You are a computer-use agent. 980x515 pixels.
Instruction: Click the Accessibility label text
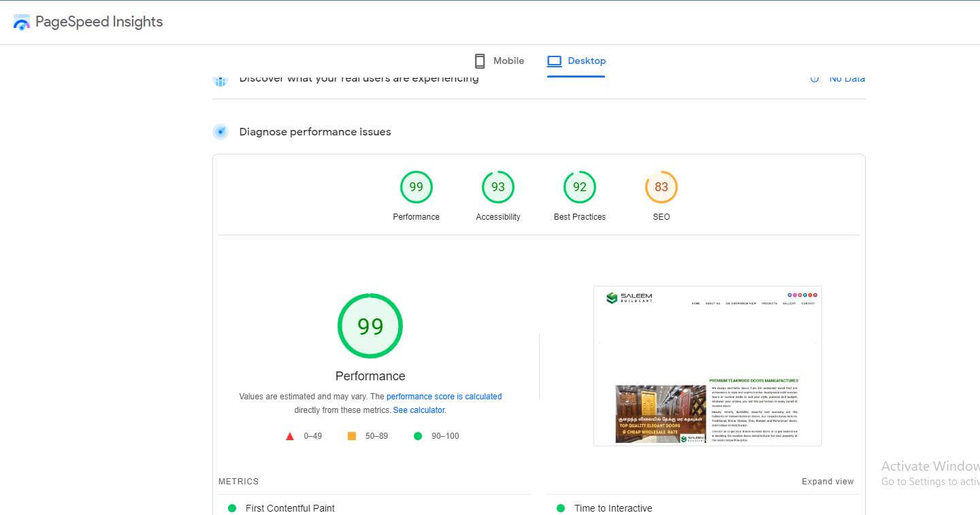coord(498,217)
